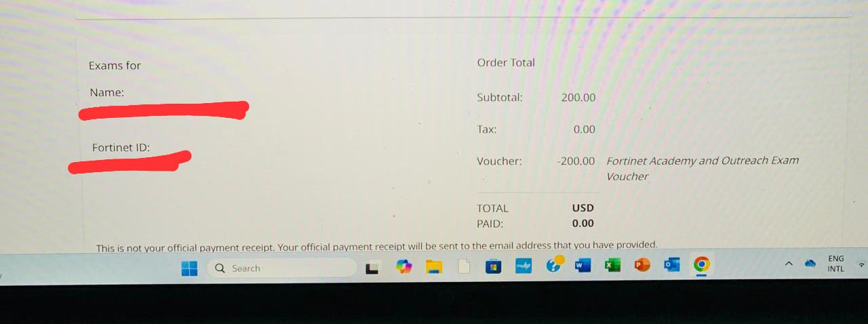Open the ENG INTL language switcher
Screen dimensions: 868x324
[x=836, y=264]
